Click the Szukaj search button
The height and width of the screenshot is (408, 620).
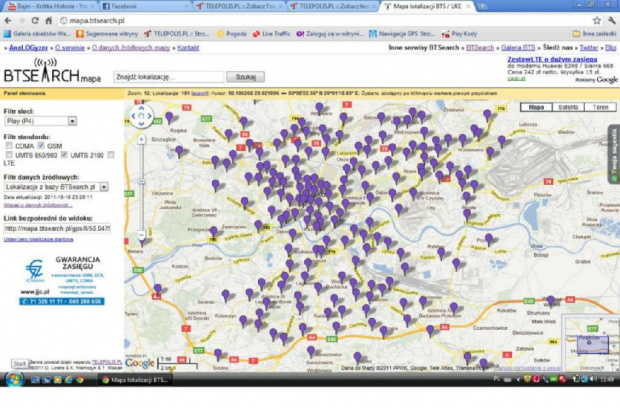tap(246, 77)
